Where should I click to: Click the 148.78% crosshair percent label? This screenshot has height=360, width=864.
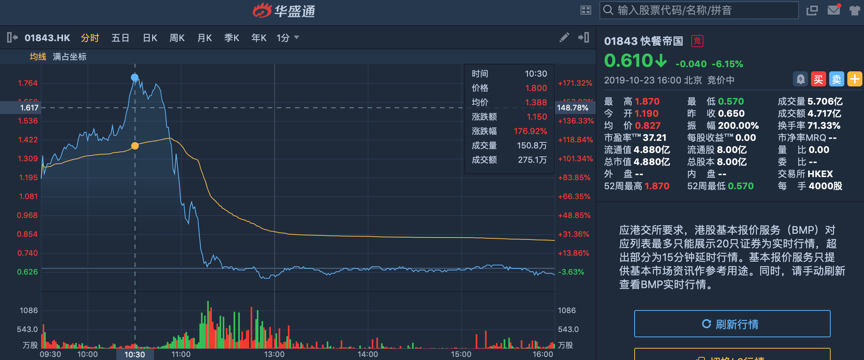(x=574, y=108)
